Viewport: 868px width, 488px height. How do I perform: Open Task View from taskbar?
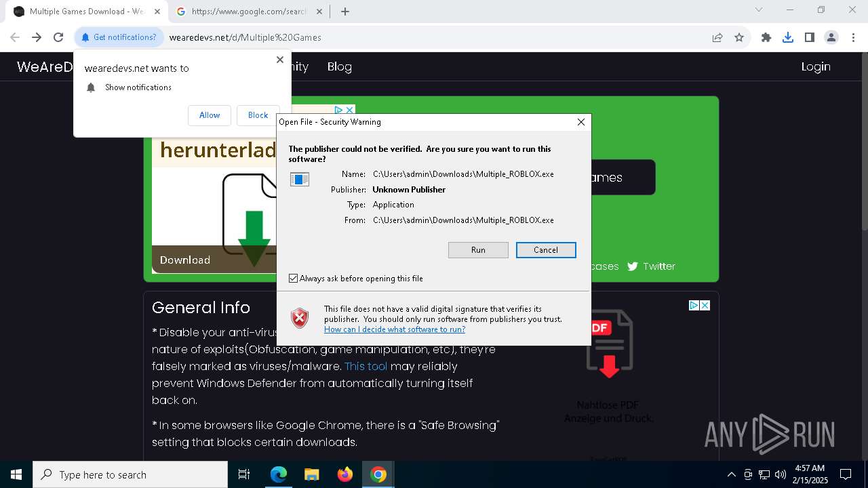244,474
